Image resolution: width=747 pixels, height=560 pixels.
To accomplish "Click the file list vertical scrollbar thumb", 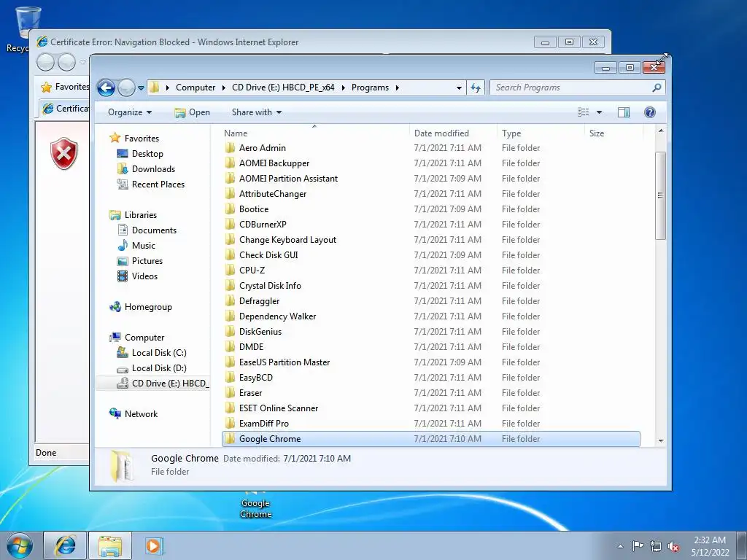I will (660, 195).
